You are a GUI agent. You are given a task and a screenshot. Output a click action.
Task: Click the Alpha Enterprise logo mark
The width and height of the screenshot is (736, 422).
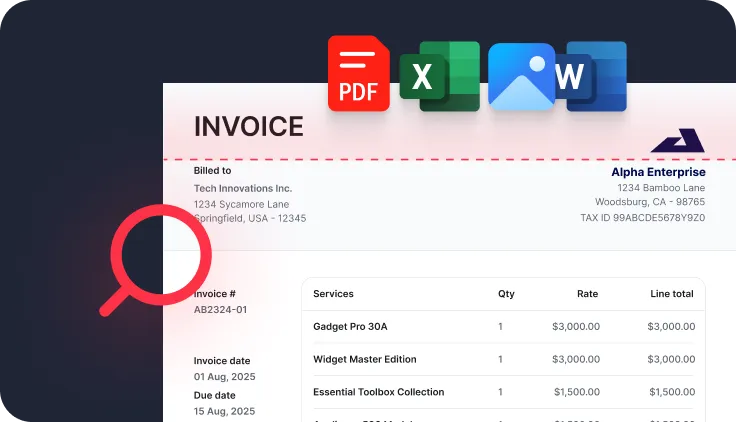(x=677, y=140)
